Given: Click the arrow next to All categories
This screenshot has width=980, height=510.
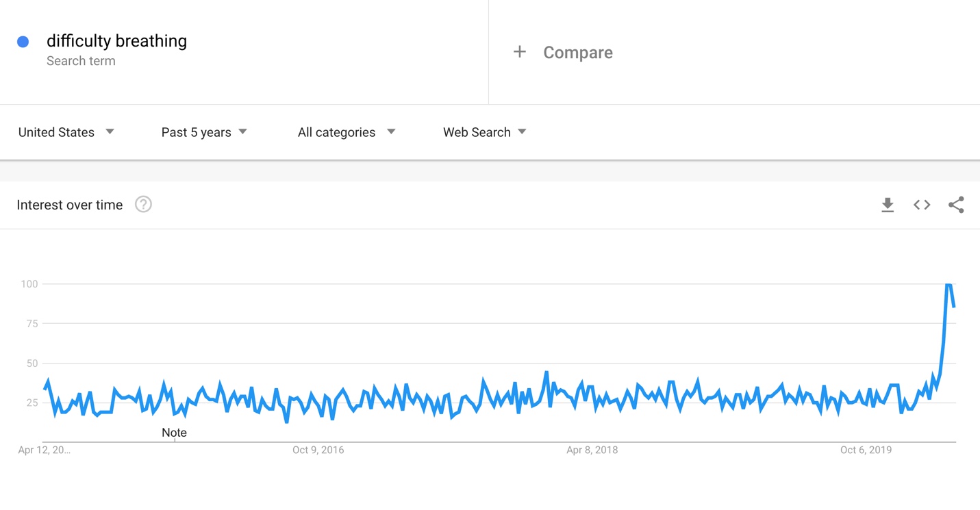Looking at the screenshot, I should 391,131.
